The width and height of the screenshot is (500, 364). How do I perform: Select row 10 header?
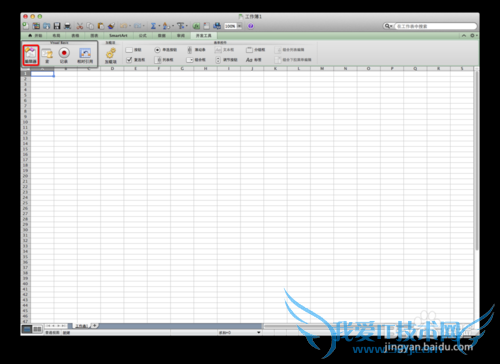25,122
